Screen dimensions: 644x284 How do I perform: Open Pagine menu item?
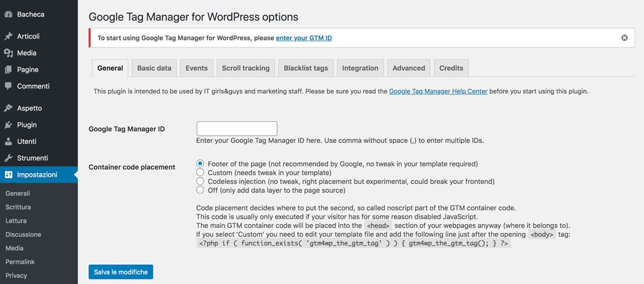point(39,70)
